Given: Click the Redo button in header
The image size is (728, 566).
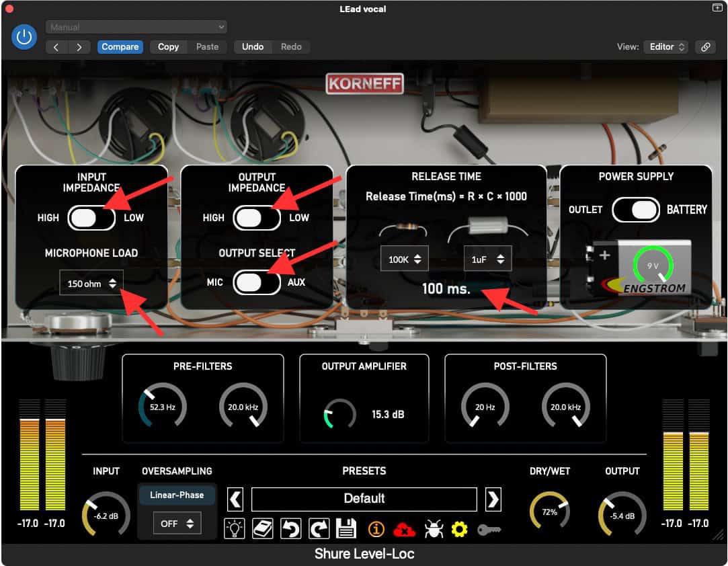Looking at the screenshot, I should pyautogui.click(x=291, y=47).
